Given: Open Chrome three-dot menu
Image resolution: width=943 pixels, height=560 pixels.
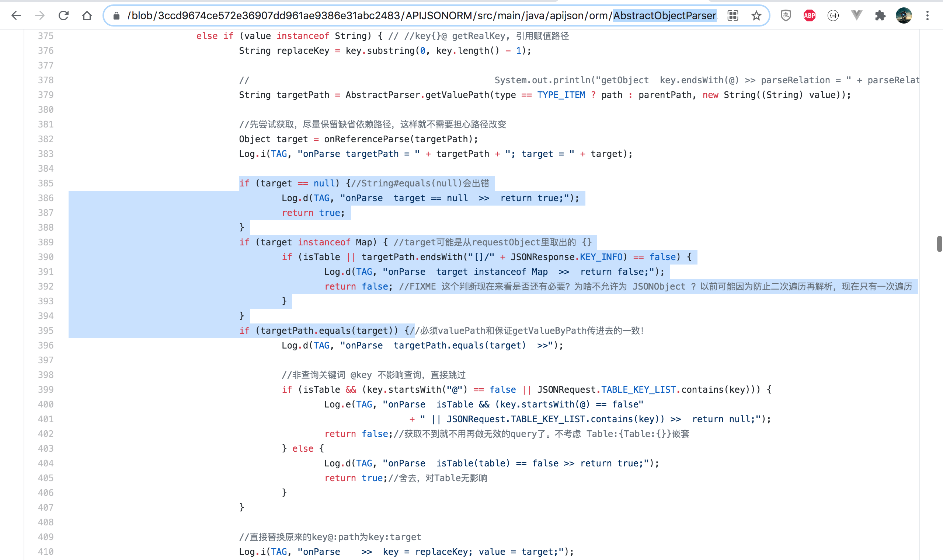Looking at the screenshot, I should [927, 15].
